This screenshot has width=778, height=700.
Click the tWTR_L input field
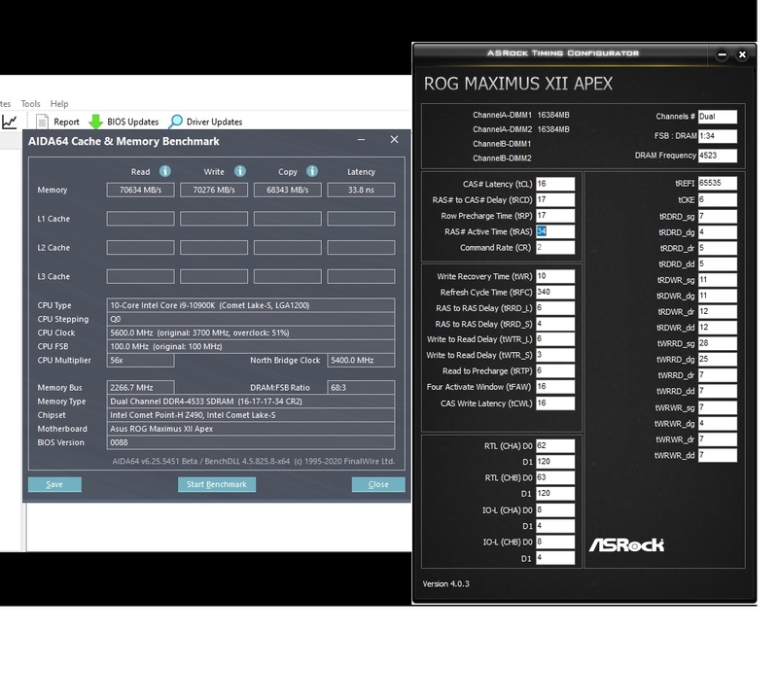coord(555,339)
